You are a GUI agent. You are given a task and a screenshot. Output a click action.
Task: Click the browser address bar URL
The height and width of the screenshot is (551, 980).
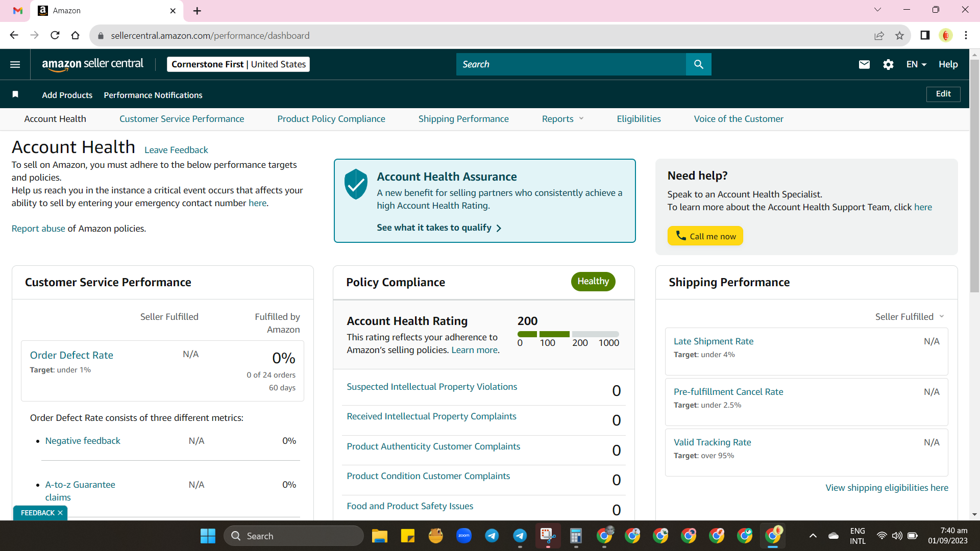coord(210,36)
